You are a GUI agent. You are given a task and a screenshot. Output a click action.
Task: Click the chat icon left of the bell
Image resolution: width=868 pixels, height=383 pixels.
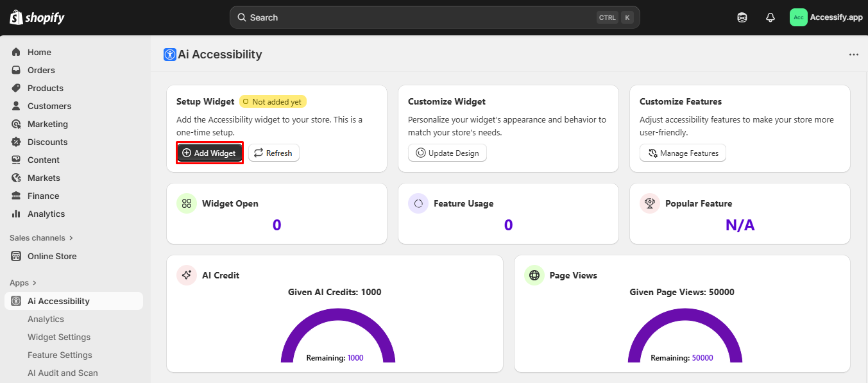742,17
